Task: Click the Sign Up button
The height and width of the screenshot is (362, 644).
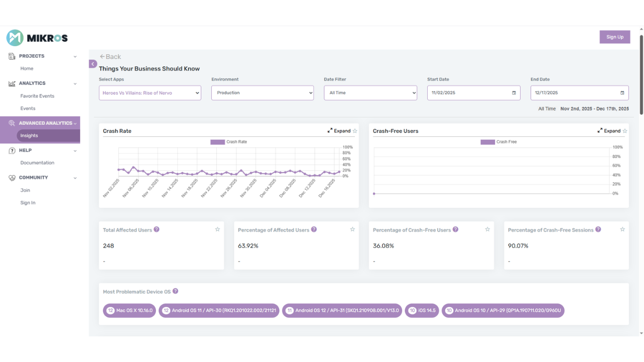Action: click(x=614, y=37)
